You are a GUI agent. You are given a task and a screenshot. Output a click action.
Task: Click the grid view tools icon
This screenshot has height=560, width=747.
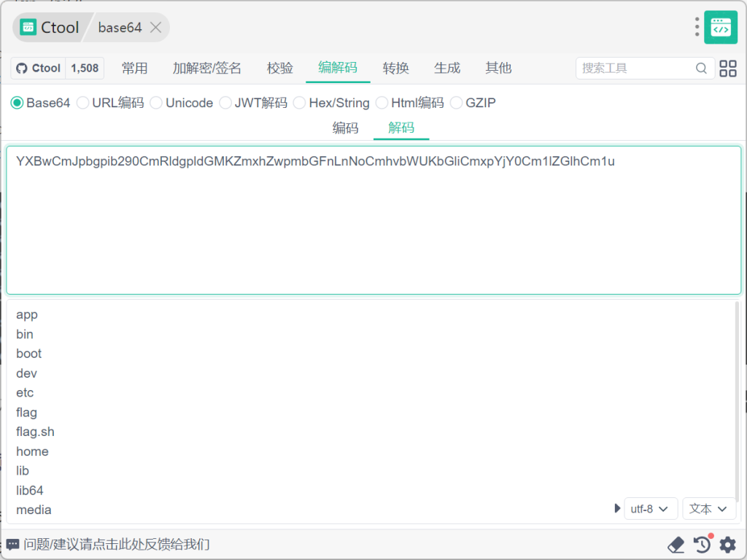(728, 69)
